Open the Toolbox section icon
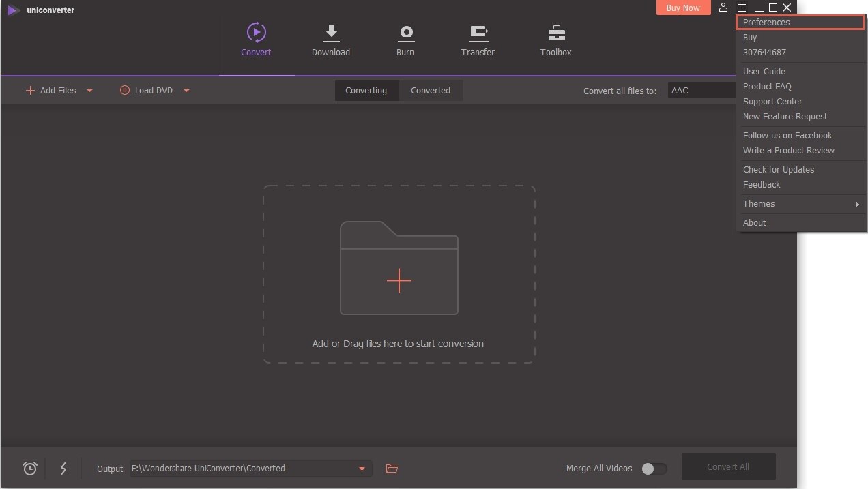 pos(556,32)
